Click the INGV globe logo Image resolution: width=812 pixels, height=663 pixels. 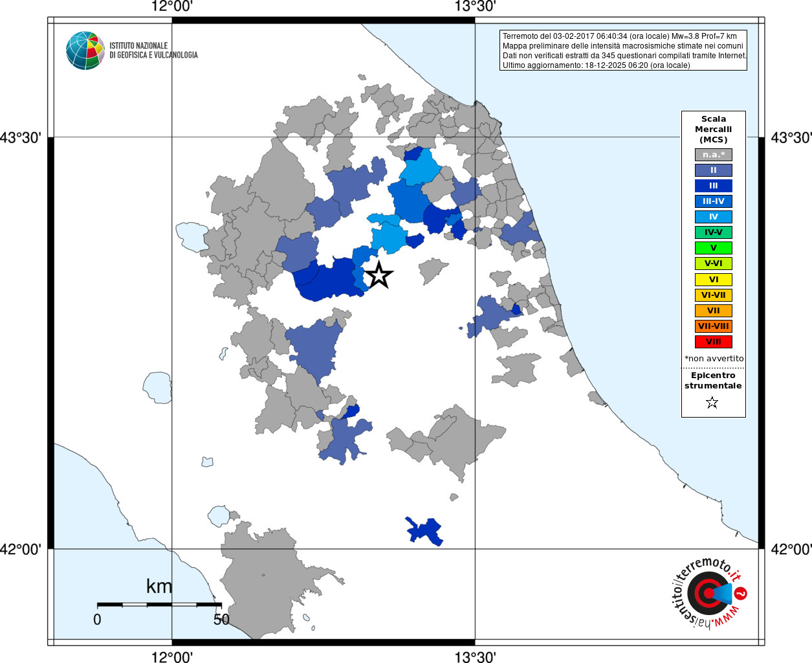click(x=85, y=51)
